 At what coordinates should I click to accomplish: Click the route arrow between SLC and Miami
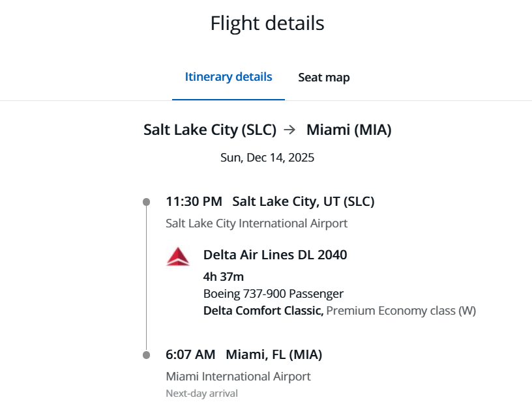(289, 130)
